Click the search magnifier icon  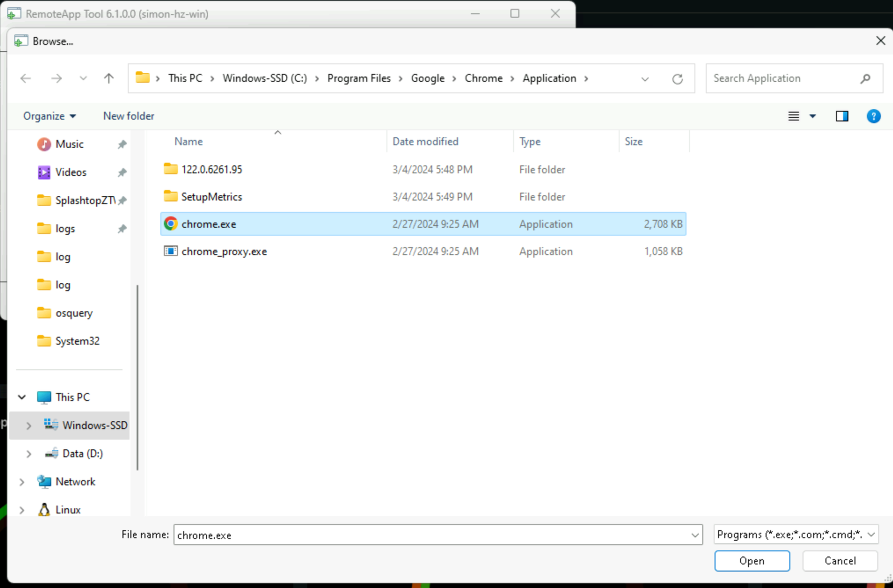tap(865, 79)
